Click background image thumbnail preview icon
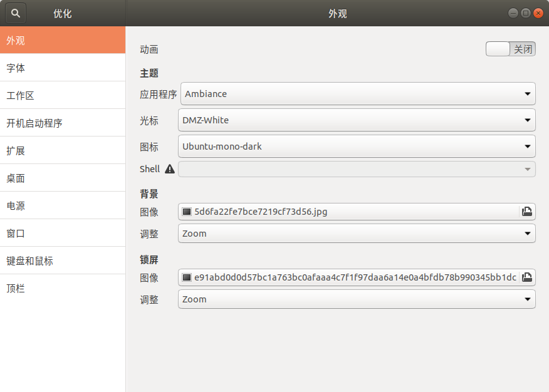Viewport: 549px width, 392px height. click(x=187, y=212)
